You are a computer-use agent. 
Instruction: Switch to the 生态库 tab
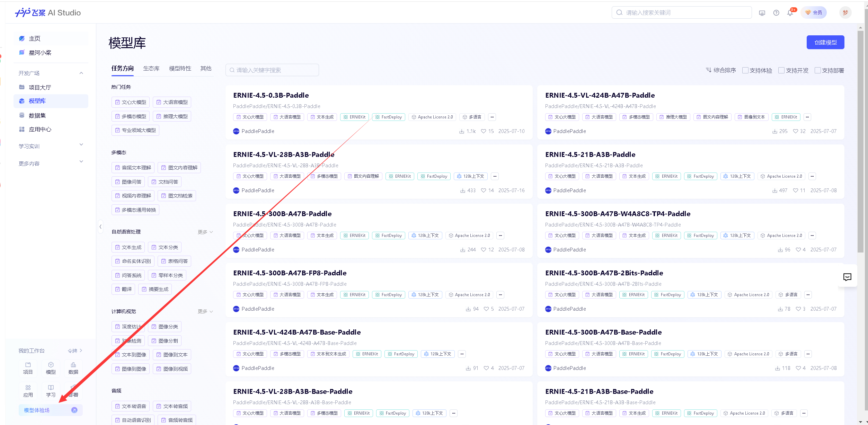pos(151,69)
